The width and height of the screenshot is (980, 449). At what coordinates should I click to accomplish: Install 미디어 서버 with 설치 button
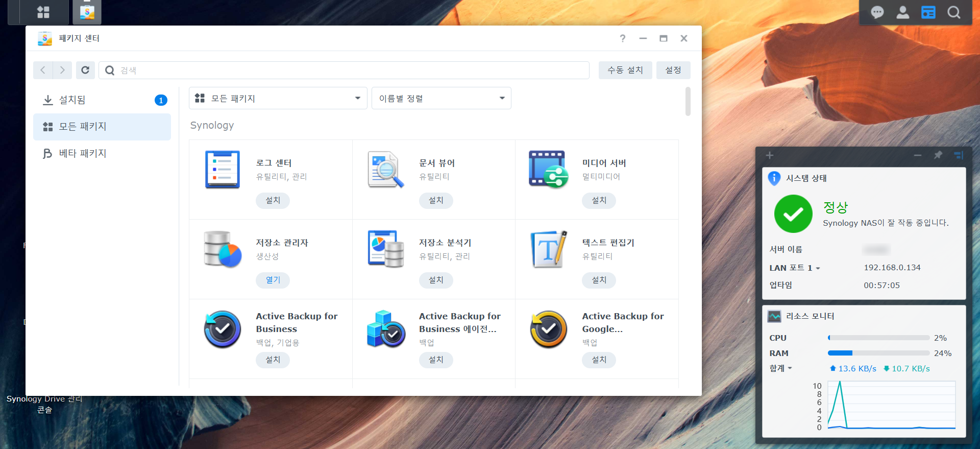coord(599,200)
